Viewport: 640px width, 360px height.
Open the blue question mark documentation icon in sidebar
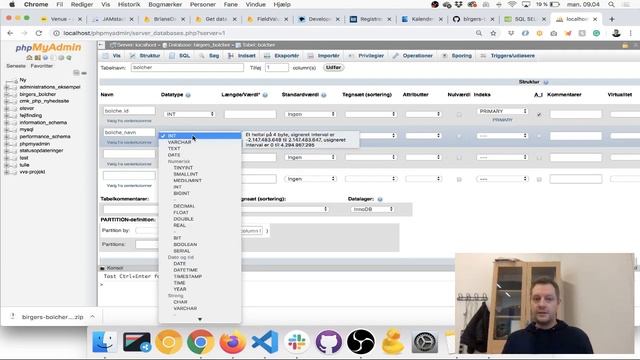point(45,58)
